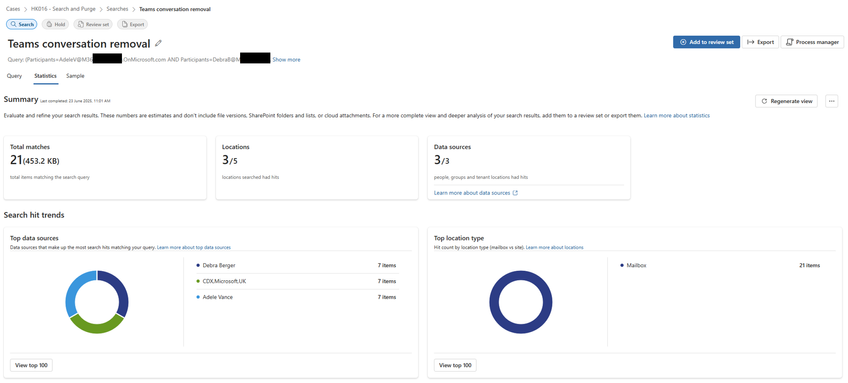848x383 pixels.
Task: Edit the search name with pencil icon
Action: click(x=158, y=43)
